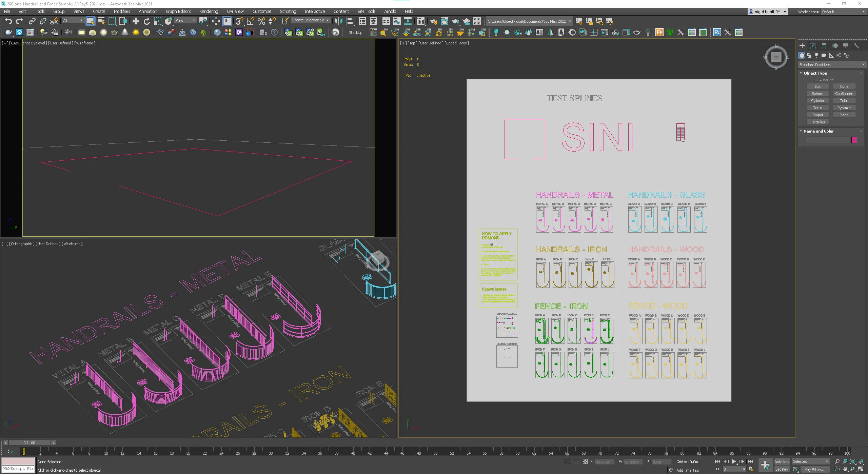Click the GeoSphere primitive button
Image resolution: width=868 pixels, height=474 pixels.
point(844,94)
